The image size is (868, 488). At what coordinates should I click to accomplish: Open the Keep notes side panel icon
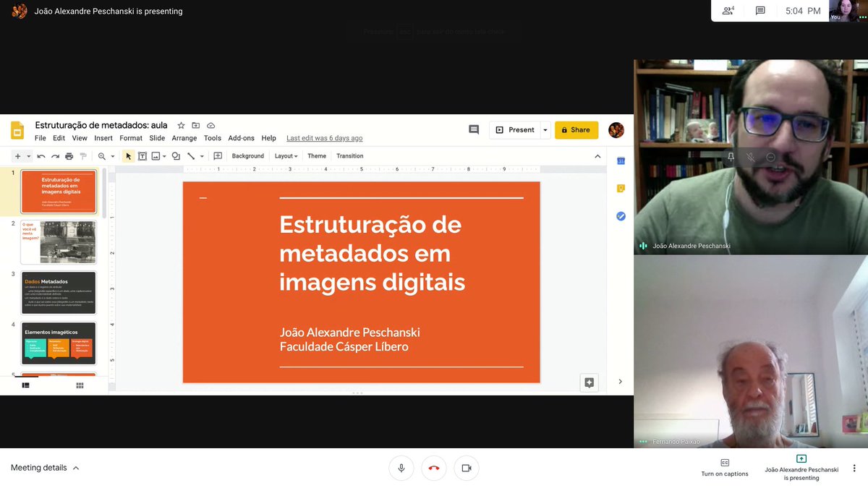coord(621,189)
